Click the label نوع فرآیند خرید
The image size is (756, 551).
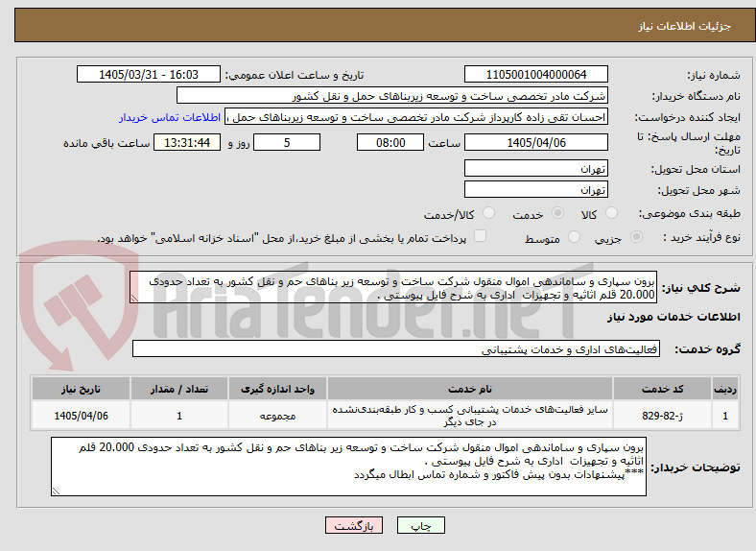coord(701,237)
